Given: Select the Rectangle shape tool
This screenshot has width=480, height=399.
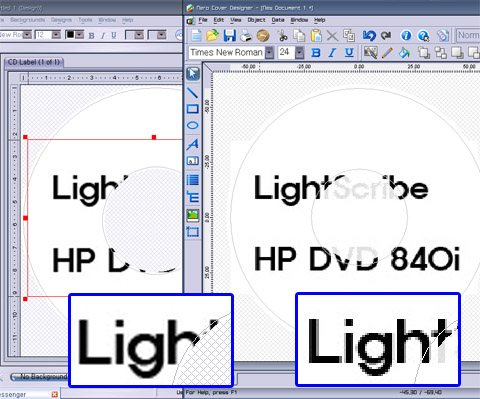Looking at the screenshot, I should [193, 109].
